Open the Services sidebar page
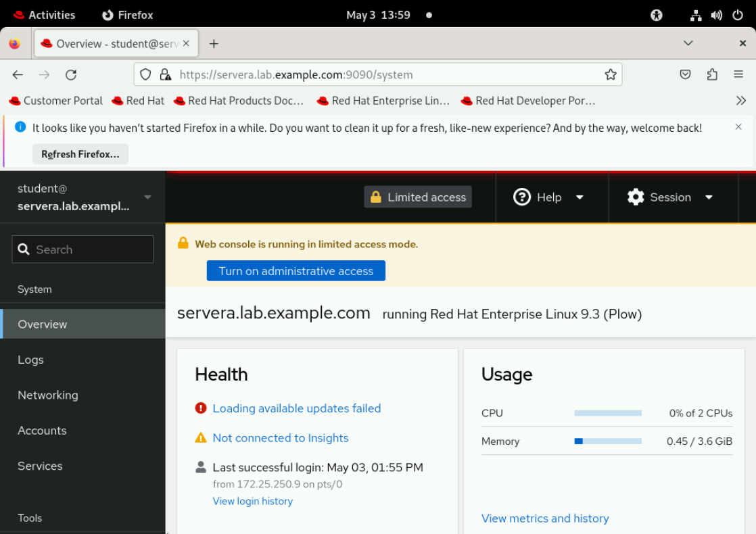The image size is (756, 534). [x=40, y=466]
